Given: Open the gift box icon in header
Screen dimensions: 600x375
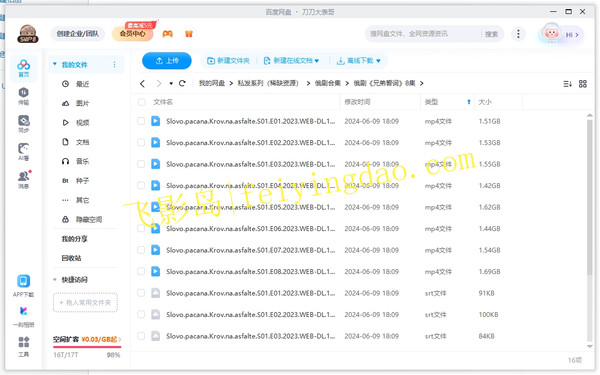Looking at the screenshot, I should [189, 34].
